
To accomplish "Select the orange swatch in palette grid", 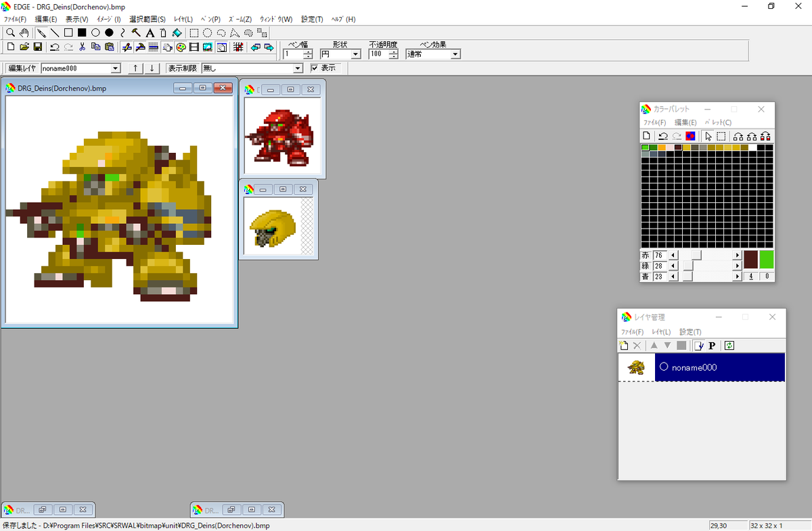I will (x=662, y=147).
